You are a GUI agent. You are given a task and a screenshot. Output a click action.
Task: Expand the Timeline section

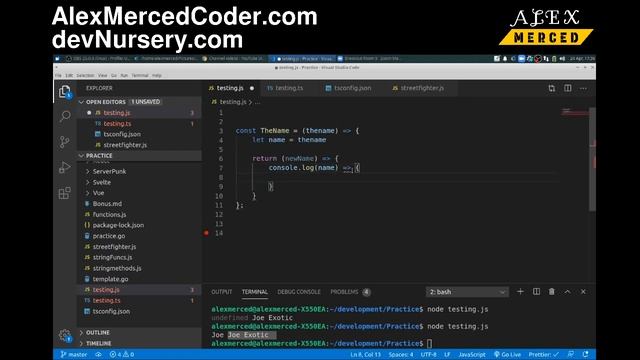(139, 343)
